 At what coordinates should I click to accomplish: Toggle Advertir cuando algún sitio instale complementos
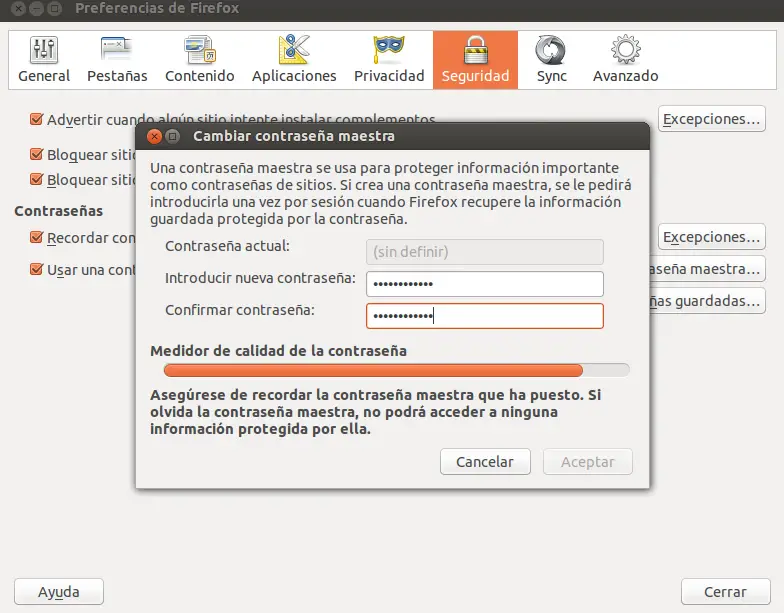click(x=36, y=119)
